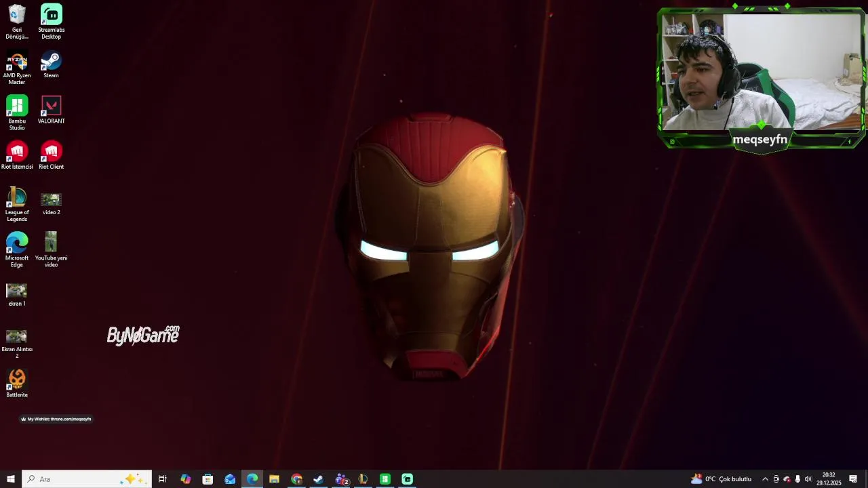Open the volume control in system tray
Screen dimensions: 868x488
[x=808, y=479]
